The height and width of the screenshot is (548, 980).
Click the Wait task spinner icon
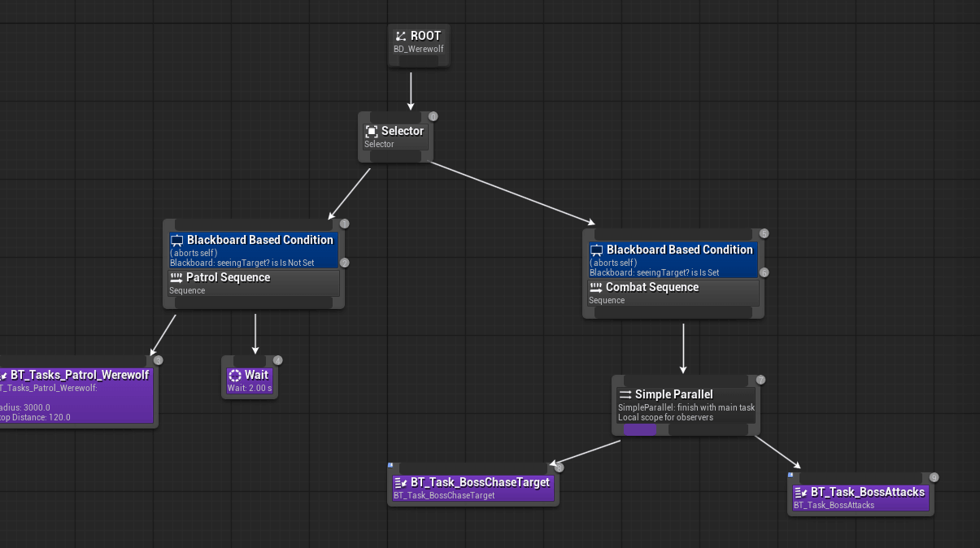point(235,376)
